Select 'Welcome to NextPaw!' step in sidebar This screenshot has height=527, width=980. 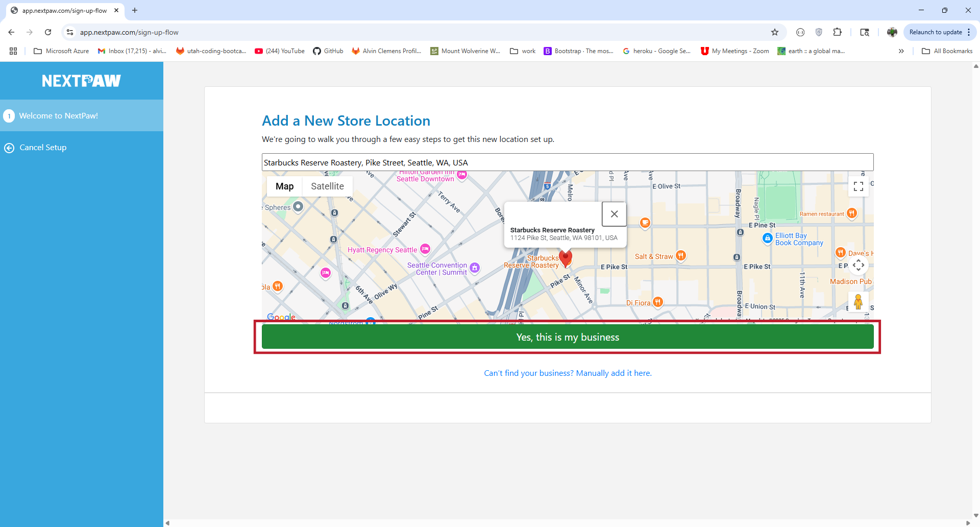82,115
